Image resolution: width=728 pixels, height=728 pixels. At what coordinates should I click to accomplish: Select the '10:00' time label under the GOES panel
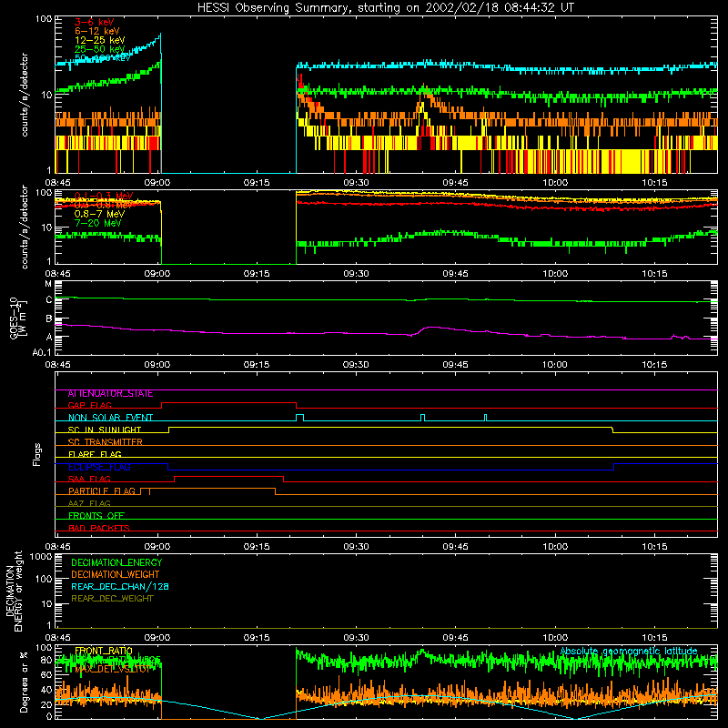[x=555, y=365]
